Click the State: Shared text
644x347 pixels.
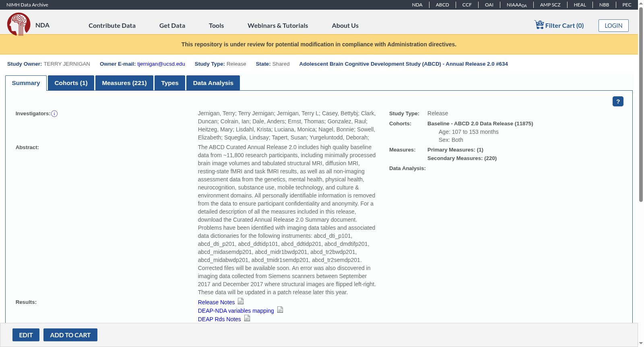click(272, 64)
